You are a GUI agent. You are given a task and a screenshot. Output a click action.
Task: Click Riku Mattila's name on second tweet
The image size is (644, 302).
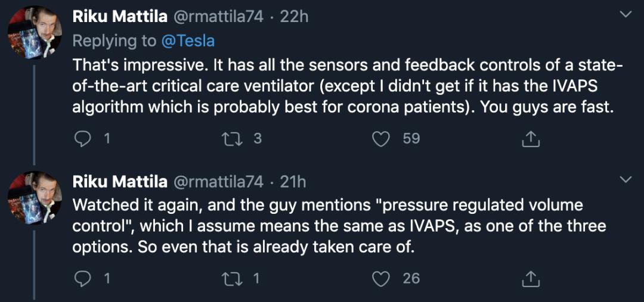tap(119, 180)
